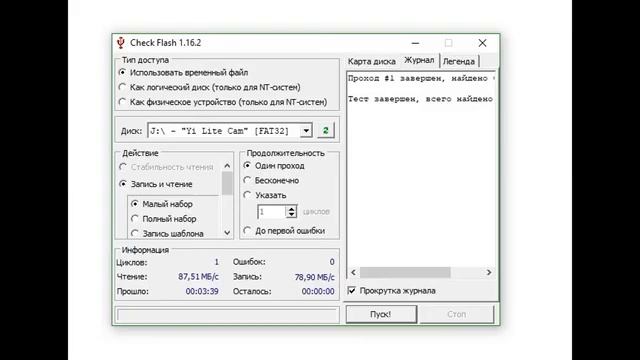
Task: Click the log horizontal scrollbar thumb
Action: tap(405, 272)
